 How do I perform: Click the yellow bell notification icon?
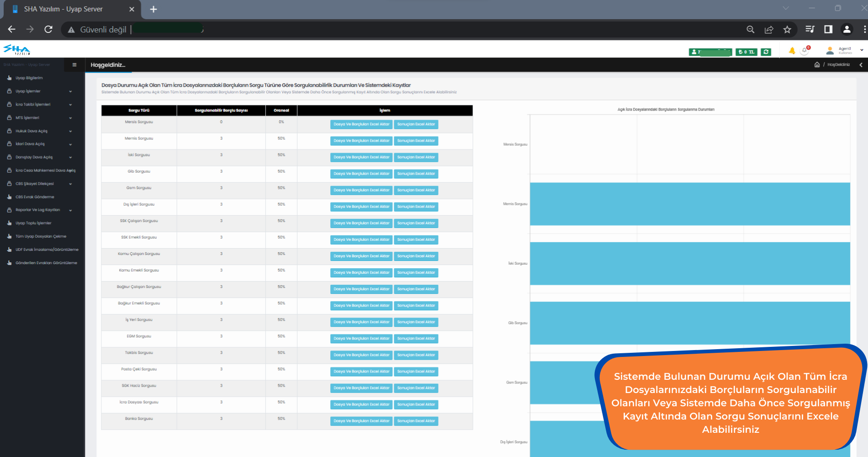pos(792,51)
